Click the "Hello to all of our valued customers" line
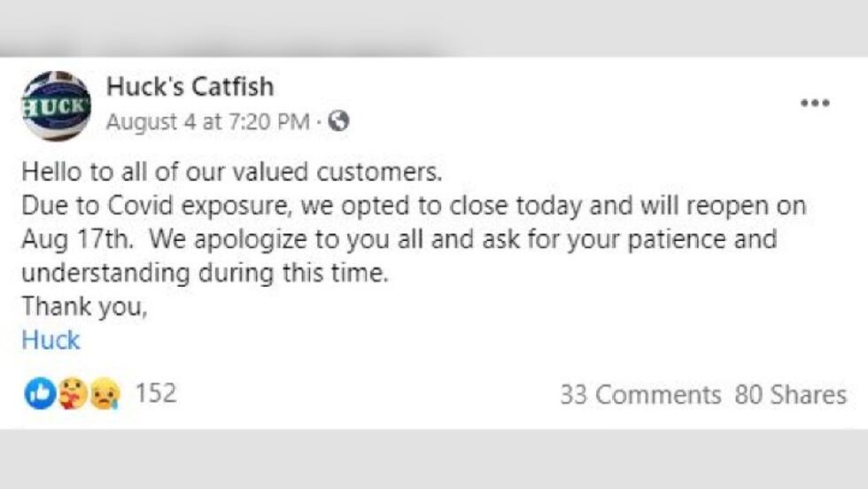Screen dimensions: 868x489 point(230,169)
